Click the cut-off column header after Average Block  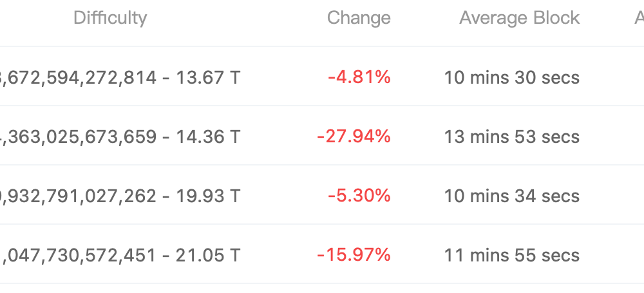click(x=639, y=18)
